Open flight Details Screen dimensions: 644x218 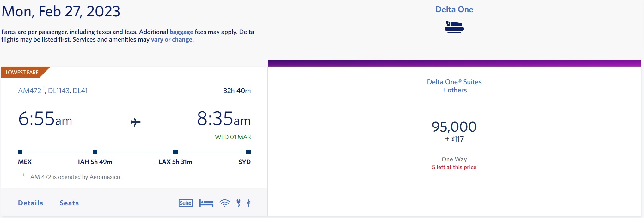coord(30,203)
